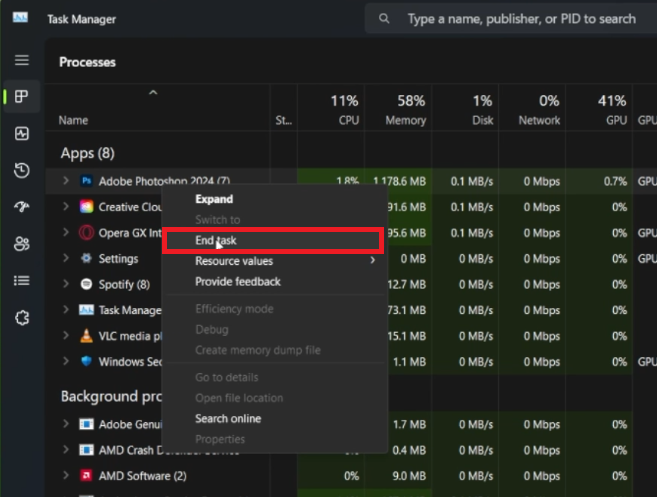Click the Processes page title
The image size is (657, 497).
coord(87,62)
